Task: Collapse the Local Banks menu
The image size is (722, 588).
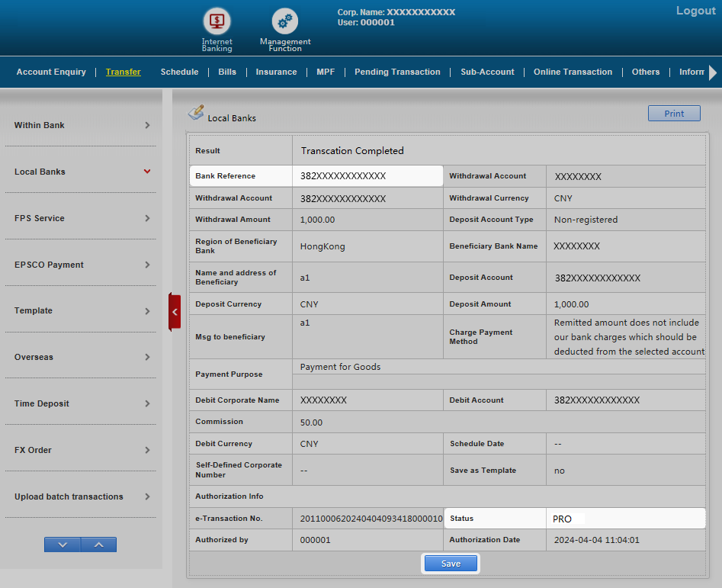Action: point(82,172)
